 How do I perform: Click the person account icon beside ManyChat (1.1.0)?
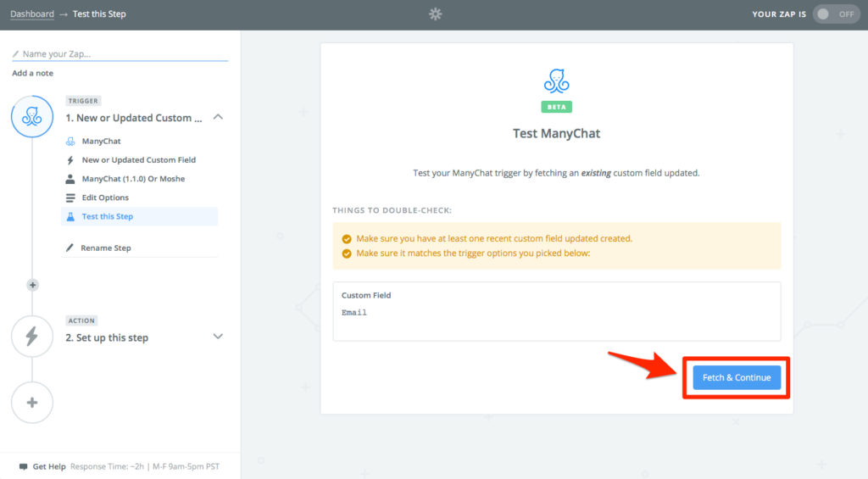(x=70, y=179)
